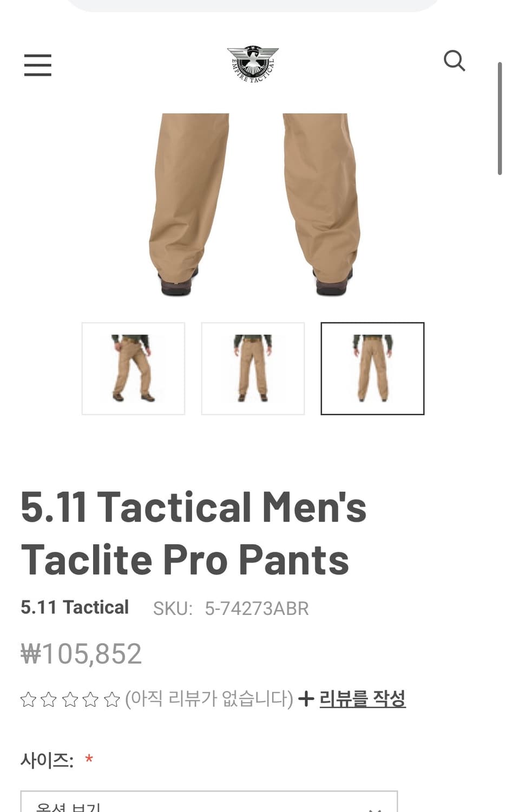Open the hamburger navigation menu

coord(38,65)
